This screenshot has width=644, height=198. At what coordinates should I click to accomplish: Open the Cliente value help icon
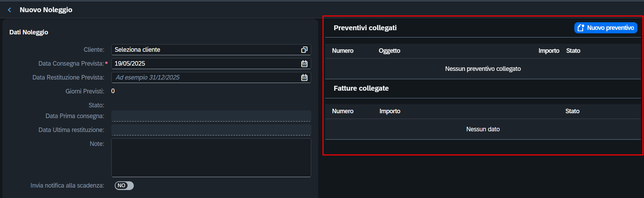coord(304,50)
